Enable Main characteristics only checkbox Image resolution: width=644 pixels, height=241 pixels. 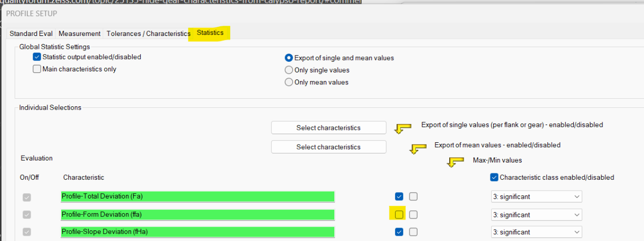click(x=37, y=69)
